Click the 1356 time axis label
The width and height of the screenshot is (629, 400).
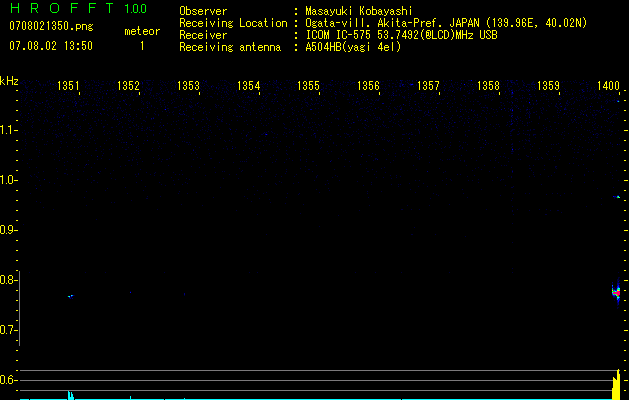[x=368, y=86]
